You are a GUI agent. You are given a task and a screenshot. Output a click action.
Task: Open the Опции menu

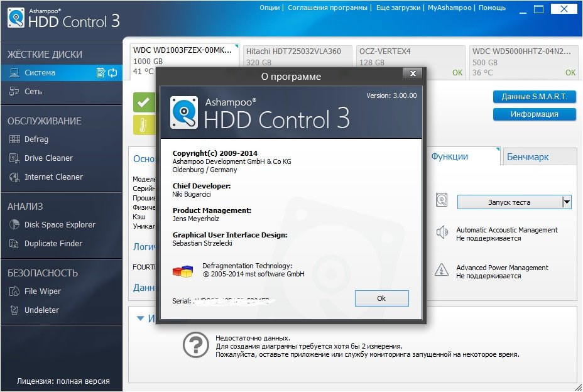pos(270,8)
